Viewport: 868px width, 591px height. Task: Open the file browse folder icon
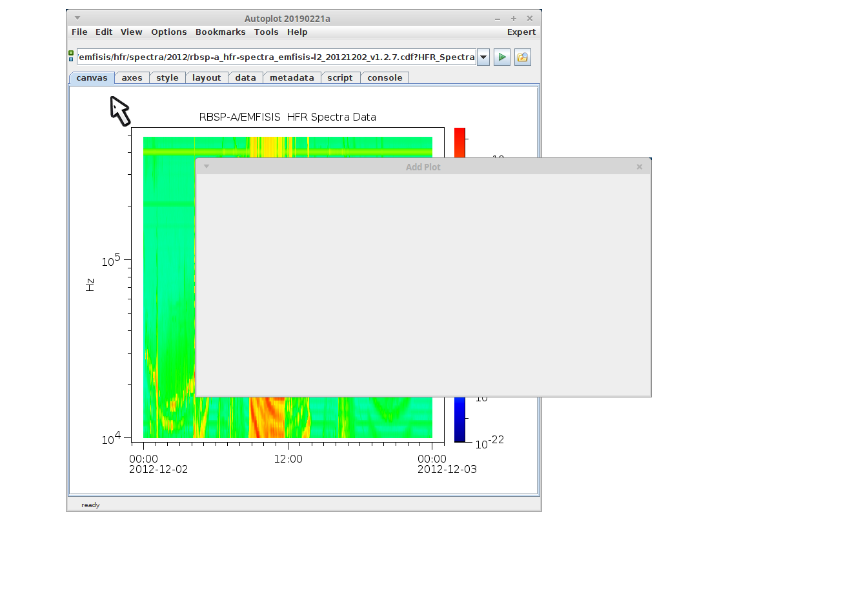click(522, 57)
